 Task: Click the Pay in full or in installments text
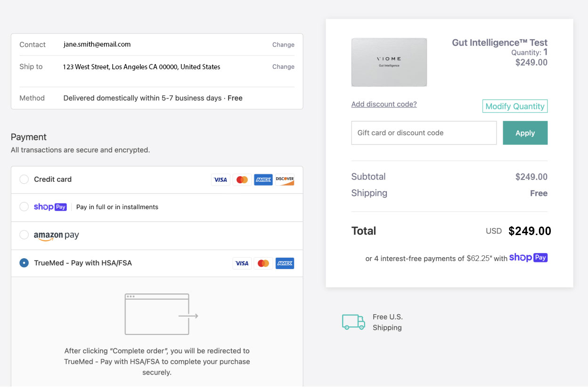[117, 207]
